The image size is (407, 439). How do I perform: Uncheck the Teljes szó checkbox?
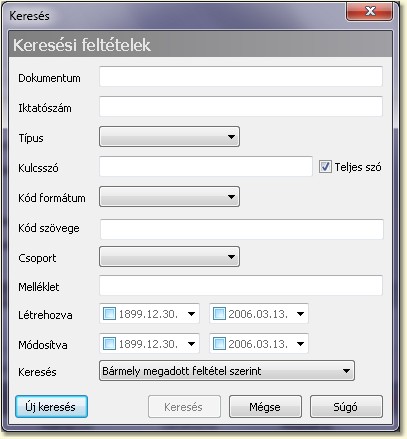point(325,166)
